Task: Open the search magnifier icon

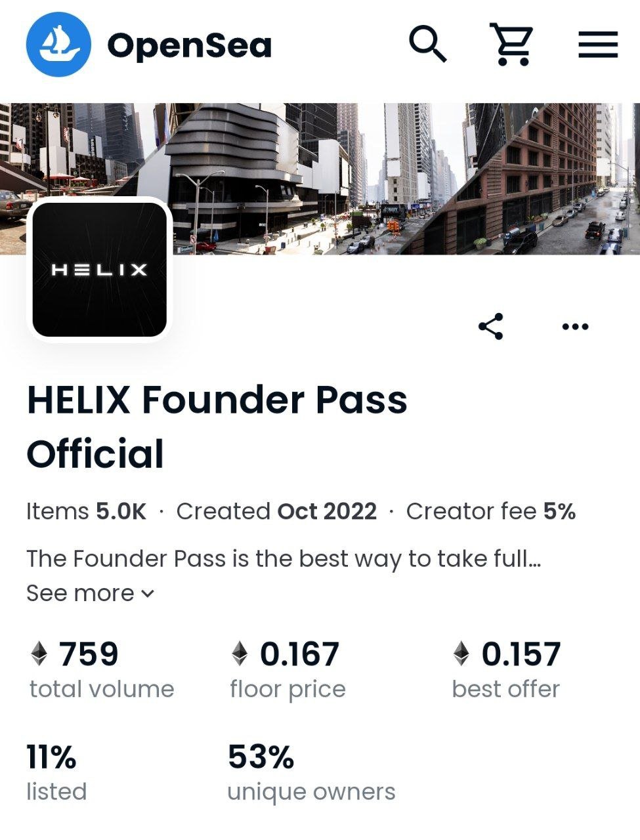Action: 428,45
